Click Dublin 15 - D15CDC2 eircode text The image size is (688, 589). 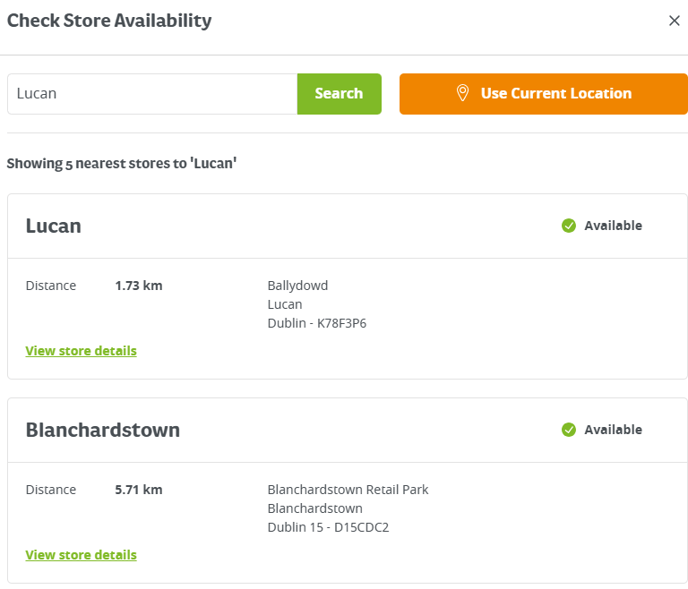(328, 528)
